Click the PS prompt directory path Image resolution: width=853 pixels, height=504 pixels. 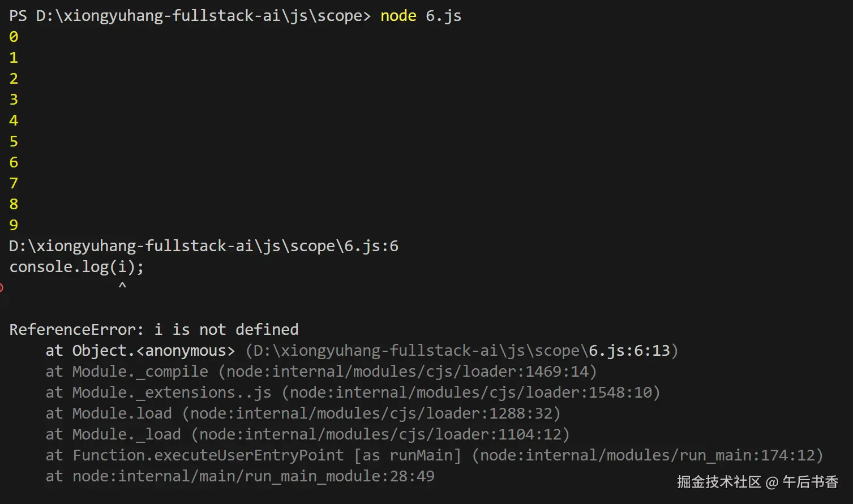pos(199,16)
